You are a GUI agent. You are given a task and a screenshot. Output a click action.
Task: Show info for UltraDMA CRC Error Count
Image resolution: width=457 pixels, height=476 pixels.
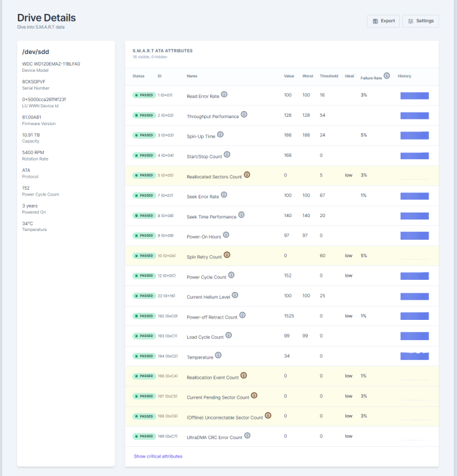click(247, 435)
